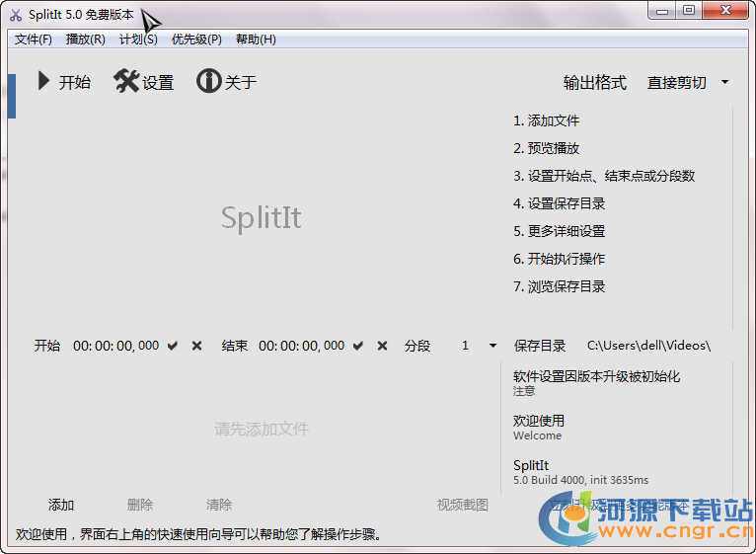The width and height of the screenshot is (756, 554).
Task: Click the 输出格式 label
Action: [x=595, y=83]
